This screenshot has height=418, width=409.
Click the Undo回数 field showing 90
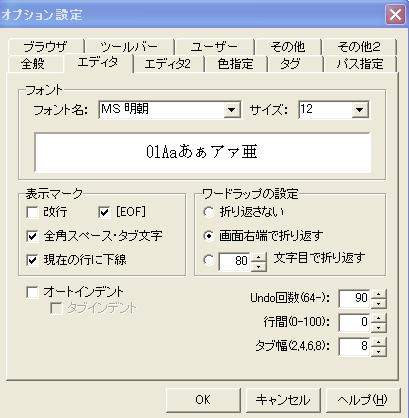(355, 298)
